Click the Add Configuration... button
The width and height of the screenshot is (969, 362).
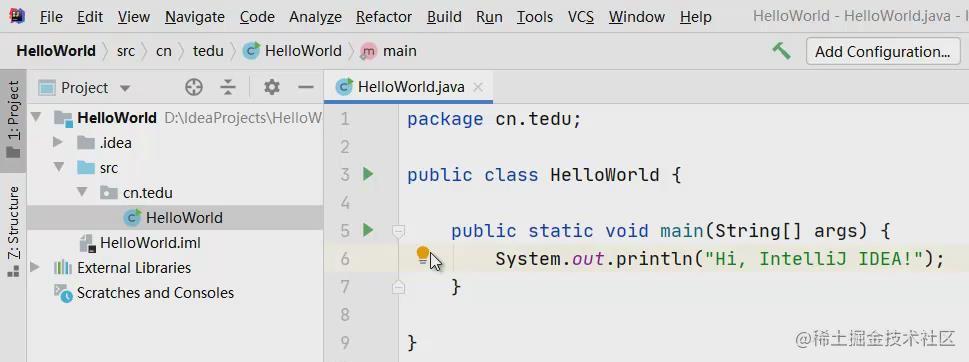click(882, 51)
